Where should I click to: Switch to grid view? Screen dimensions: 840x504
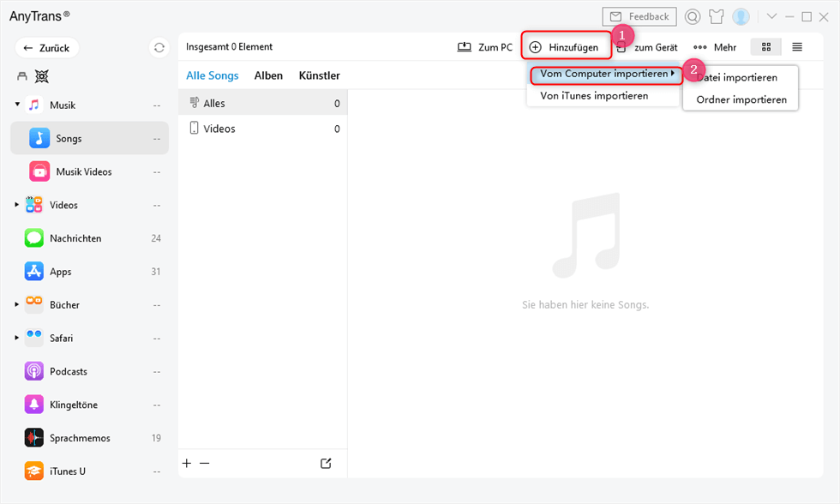766,47
